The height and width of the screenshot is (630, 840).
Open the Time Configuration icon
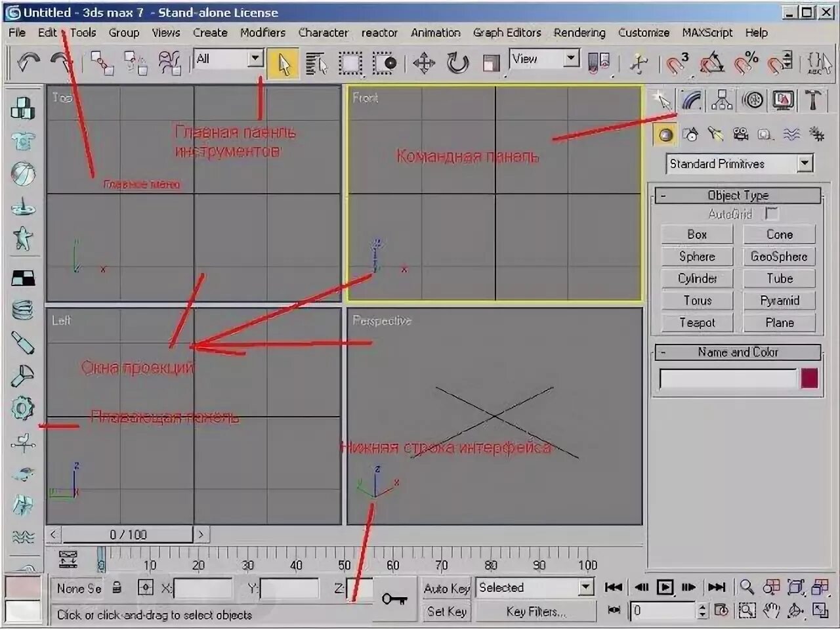coord(721,610)
